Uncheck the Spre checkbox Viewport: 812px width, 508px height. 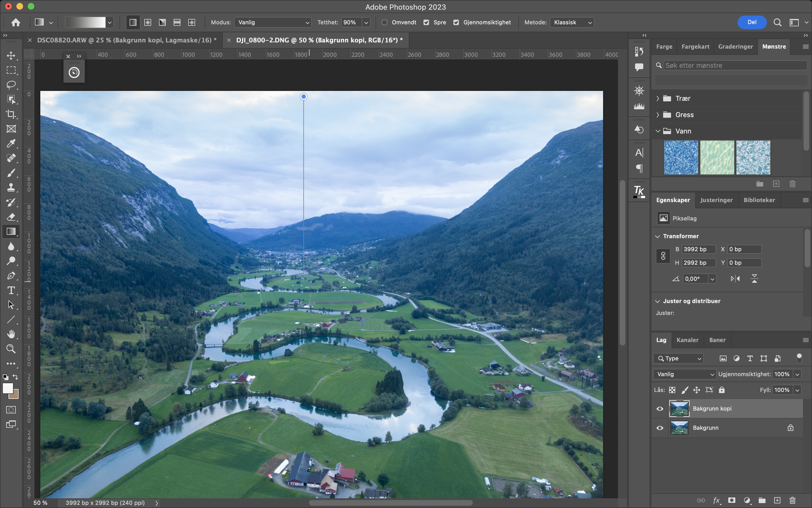click(426, 22)
